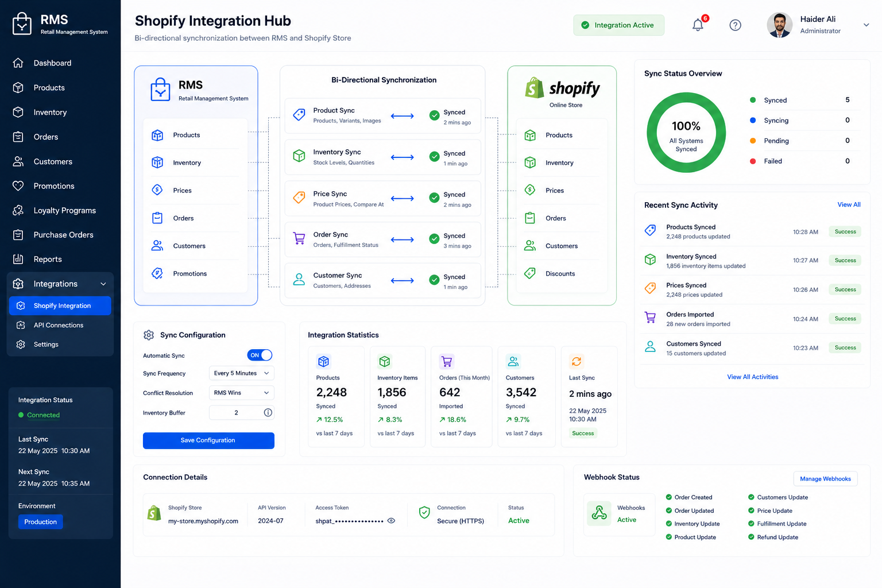Click the Order Sync cart icon

click(299, 238)
